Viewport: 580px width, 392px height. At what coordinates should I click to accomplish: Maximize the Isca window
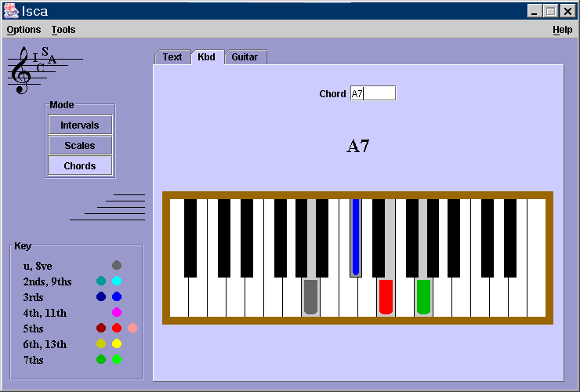click(551, 11)
